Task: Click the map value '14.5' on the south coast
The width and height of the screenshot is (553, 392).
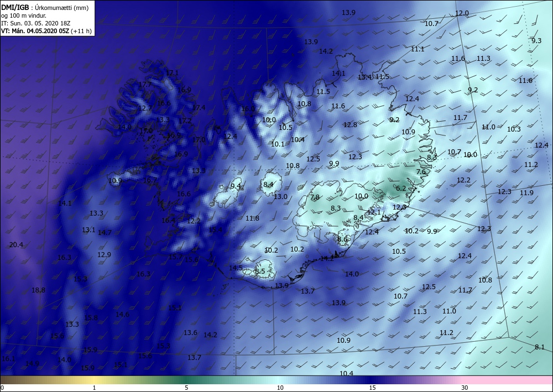Action: click(236, 268)
